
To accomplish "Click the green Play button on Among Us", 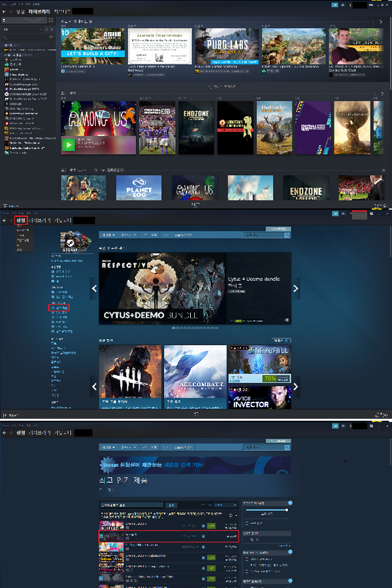I will pos(68,145).
